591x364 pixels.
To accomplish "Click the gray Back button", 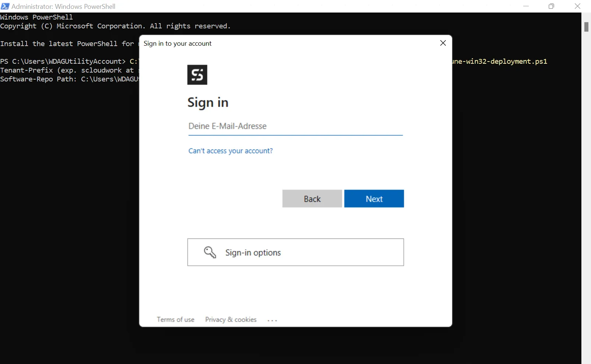I will click(312, 199).
